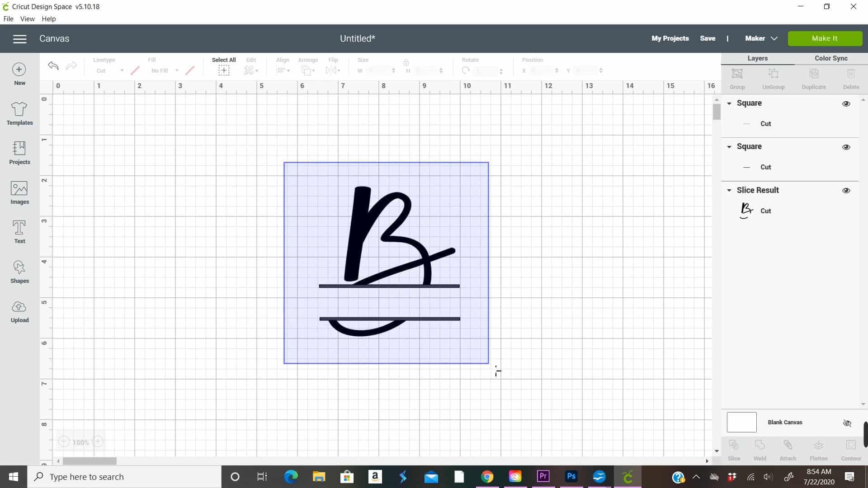Open the Projects panel

click(x=19, y=153)
